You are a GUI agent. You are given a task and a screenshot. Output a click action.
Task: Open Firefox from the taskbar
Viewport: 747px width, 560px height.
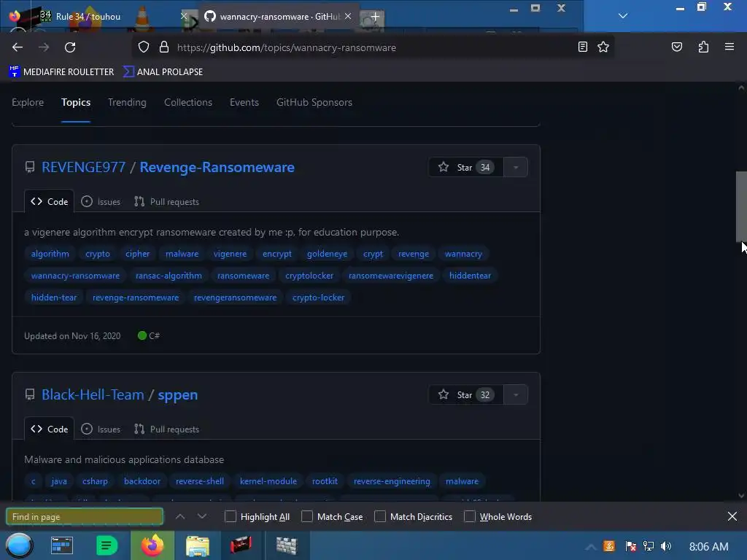(152, 545)
